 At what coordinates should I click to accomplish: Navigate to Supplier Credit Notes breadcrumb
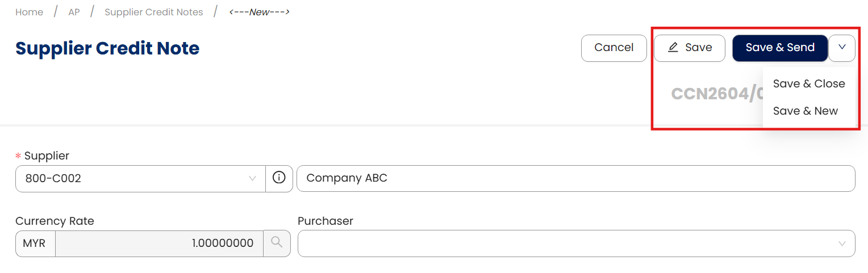[x=153, y=12]
